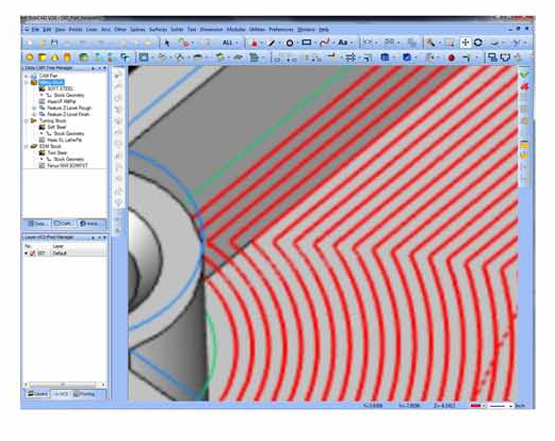Click the blue square boundary toolbar icon
This screenshot has height=441, width=555.
pyautogui.click(x=143, y=57)
